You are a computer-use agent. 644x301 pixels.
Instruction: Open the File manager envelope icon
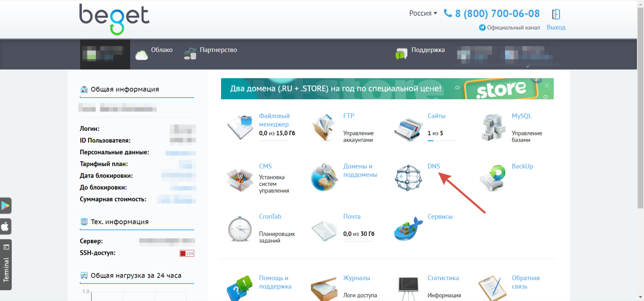tap(240, 127)
